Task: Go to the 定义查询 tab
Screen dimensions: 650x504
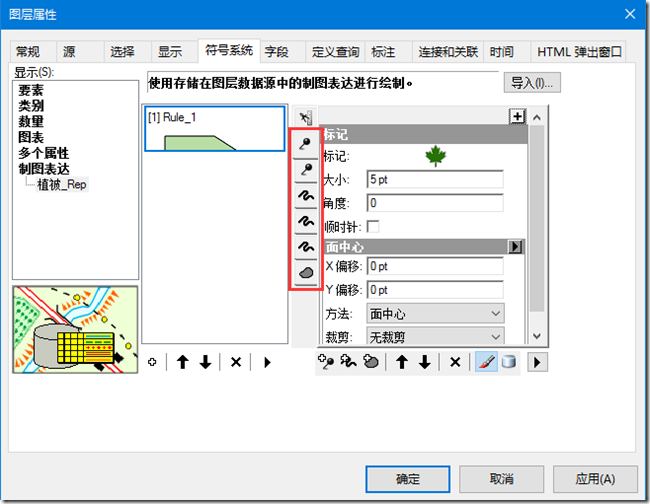Action: point(335,52)
